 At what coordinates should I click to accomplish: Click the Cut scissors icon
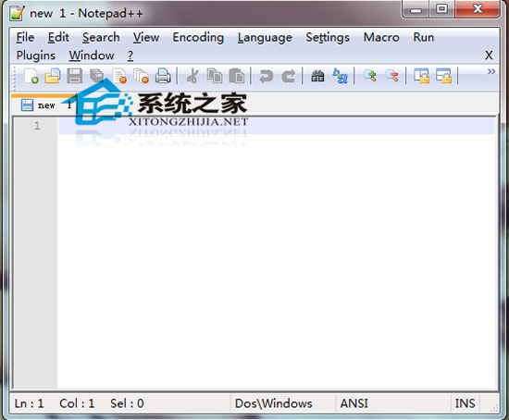coord(192,76)
